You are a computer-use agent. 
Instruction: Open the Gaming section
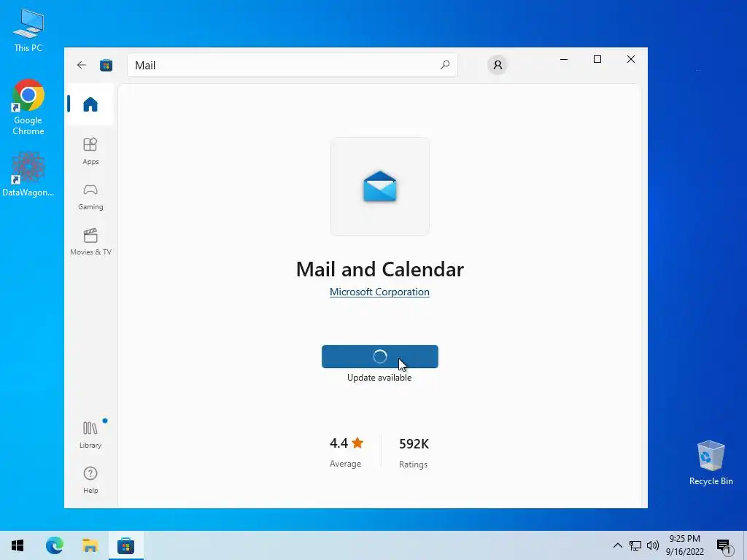(90, 197)
